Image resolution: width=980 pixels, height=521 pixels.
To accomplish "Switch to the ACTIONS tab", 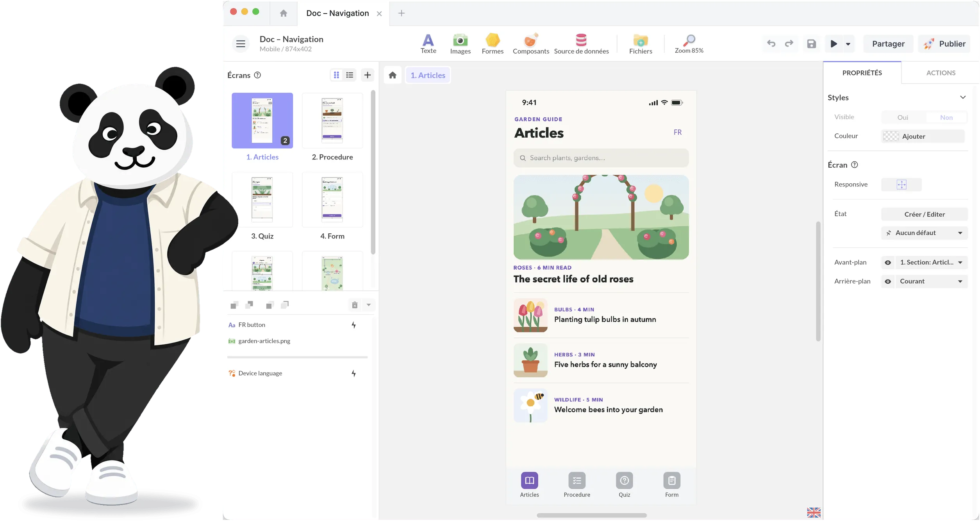I will (x=940, y=73).
